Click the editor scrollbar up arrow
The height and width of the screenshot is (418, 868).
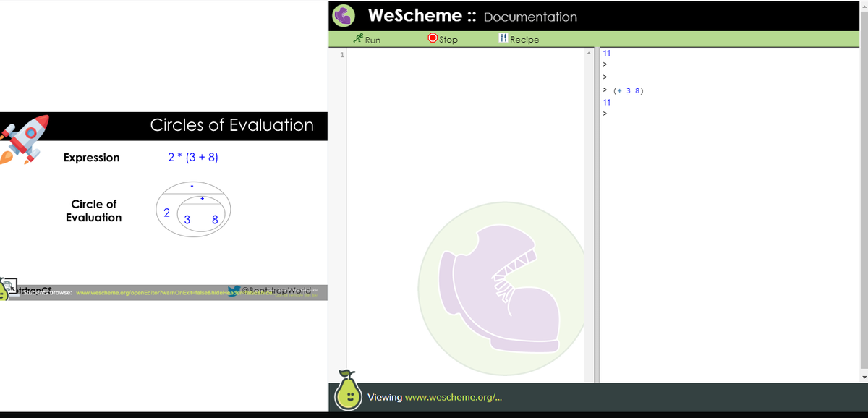(x=588, y=53)
